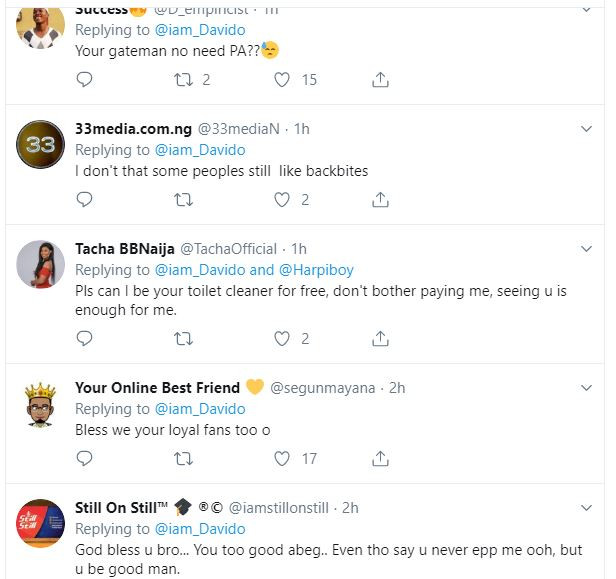View Tacha BBNaija's profile picture
Image resolution: width=616 pixels, height=579 pixels.
click(41, 264)
